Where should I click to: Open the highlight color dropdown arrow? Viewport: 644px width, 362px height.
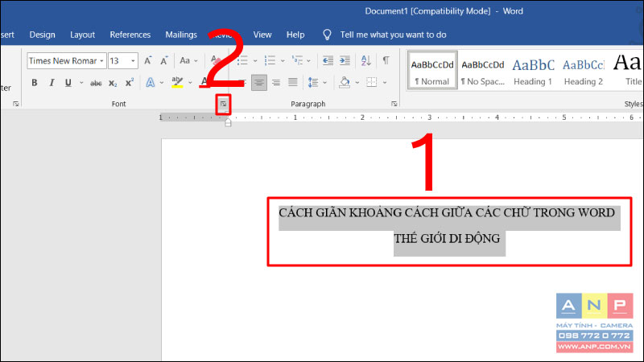coord(190,83)
